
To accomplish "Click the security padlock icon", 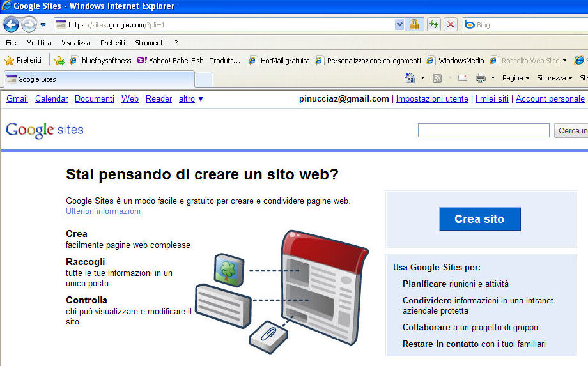I will [x=414, y=25].
